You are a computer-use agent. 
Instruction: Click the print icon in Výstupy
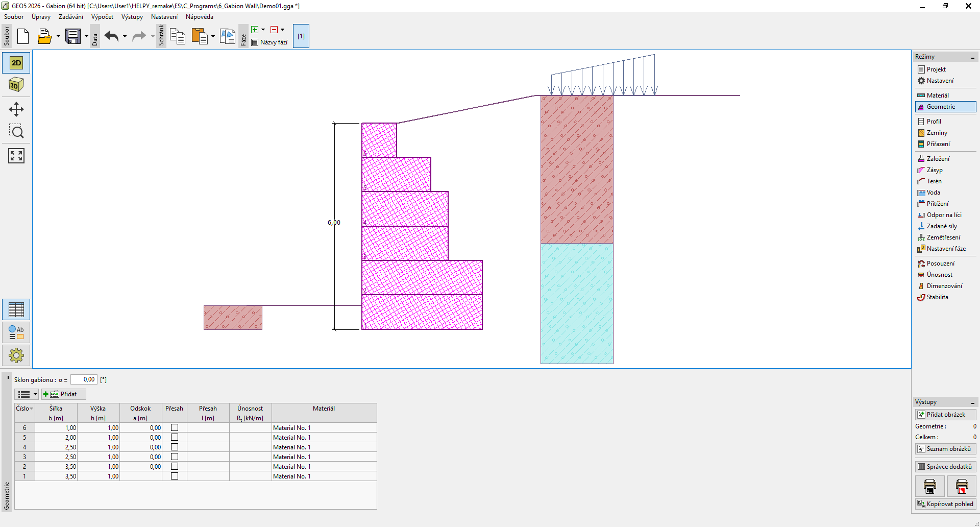click(x=929, y=486)
